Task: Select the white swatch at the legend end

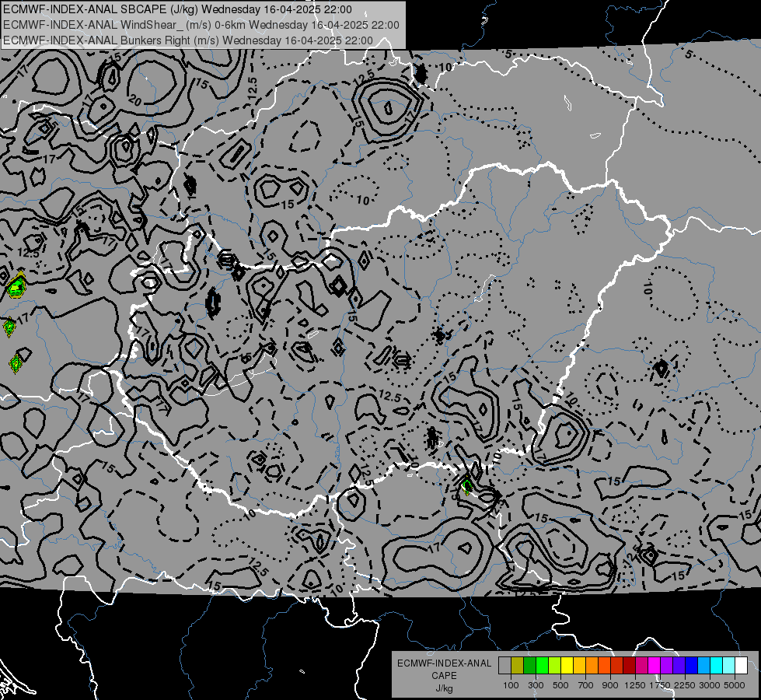Action: coord(741,666)
